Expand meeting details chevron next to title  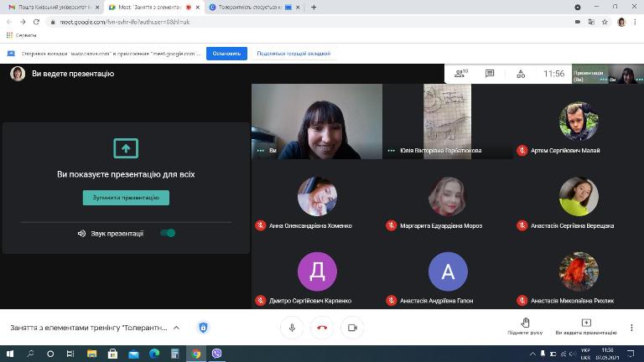pos(176,328)
